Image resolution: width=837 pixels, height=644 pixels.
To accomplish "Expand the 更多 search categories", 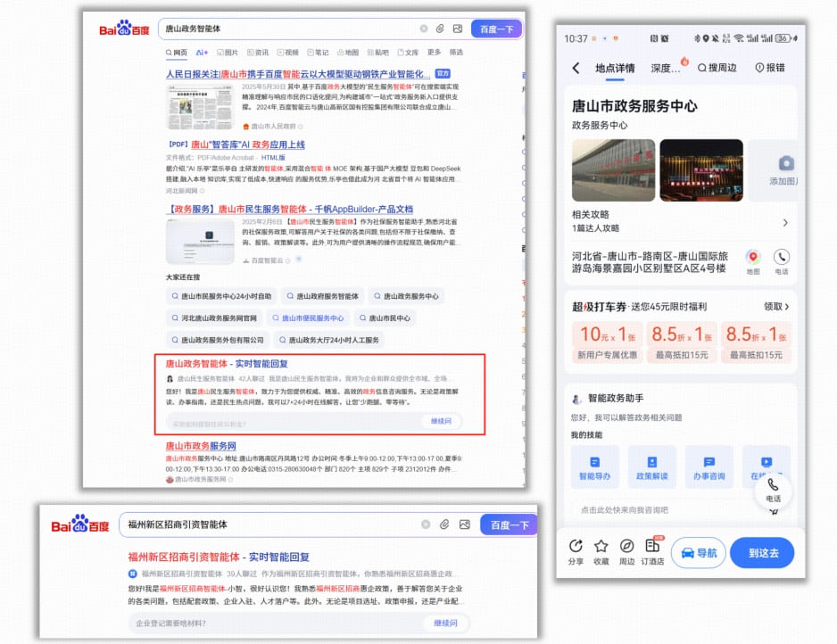I will coord(435,52).
